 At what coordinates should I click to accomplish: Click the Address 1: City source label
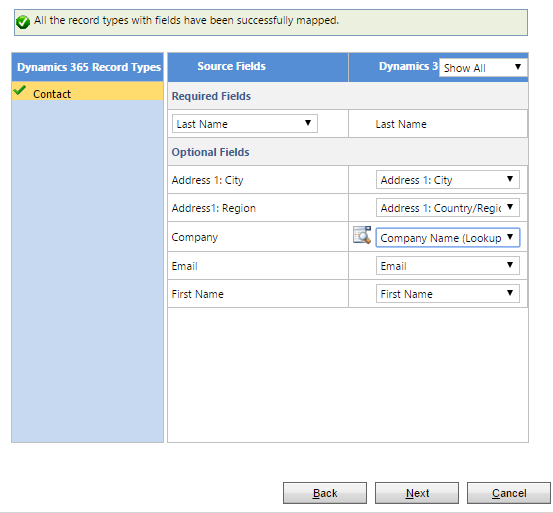tap(207, 180)
